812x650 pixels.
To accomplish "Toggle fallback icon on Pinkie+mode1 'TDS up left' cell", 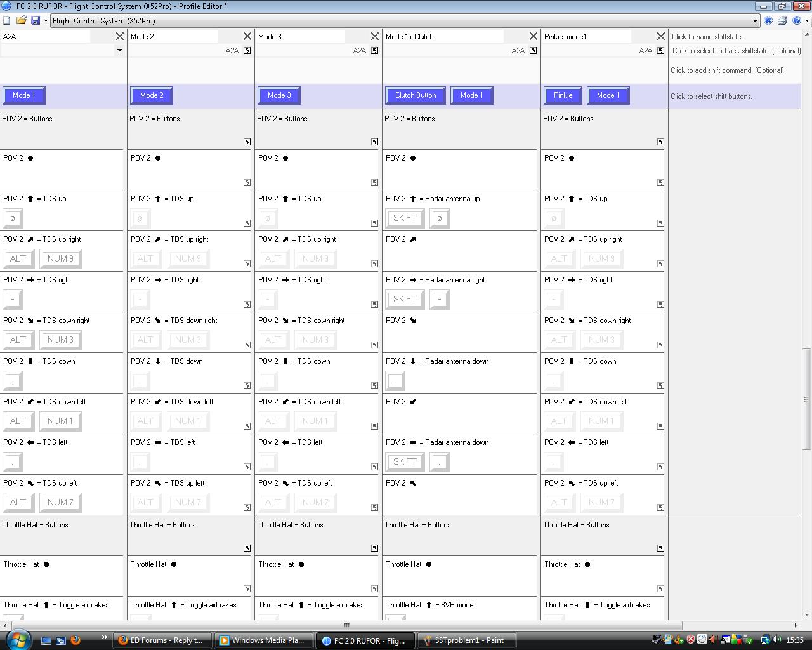I will [x=660, y=507].
